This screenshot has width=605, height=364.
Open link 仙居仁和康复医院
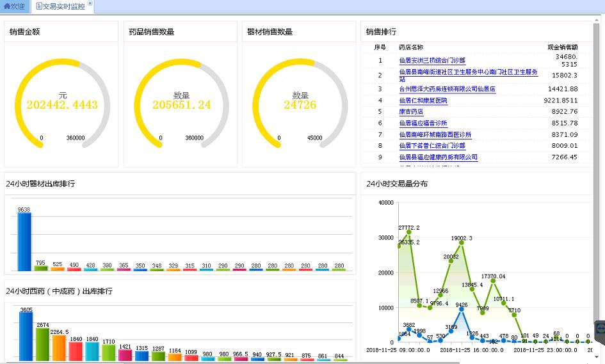tap(423, 100)
